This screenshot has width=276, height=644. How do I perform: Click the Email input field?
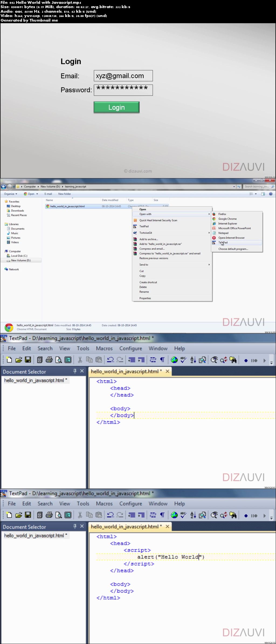[123, 76]
